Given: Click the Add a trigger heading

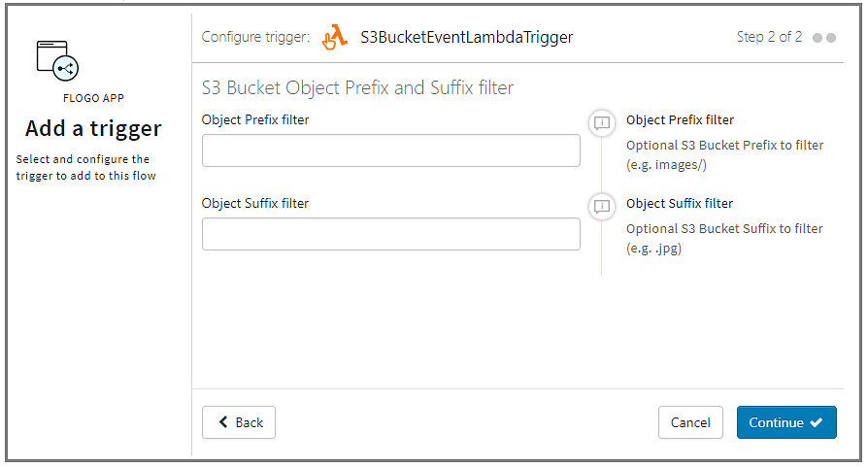Looking at the screenshot, I should [x=93, y=128].
